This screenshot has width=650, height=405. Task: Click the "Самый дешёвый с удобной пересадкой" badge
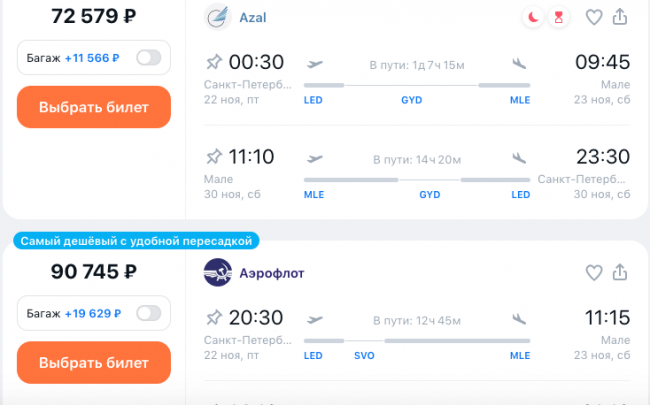[136, 241]
